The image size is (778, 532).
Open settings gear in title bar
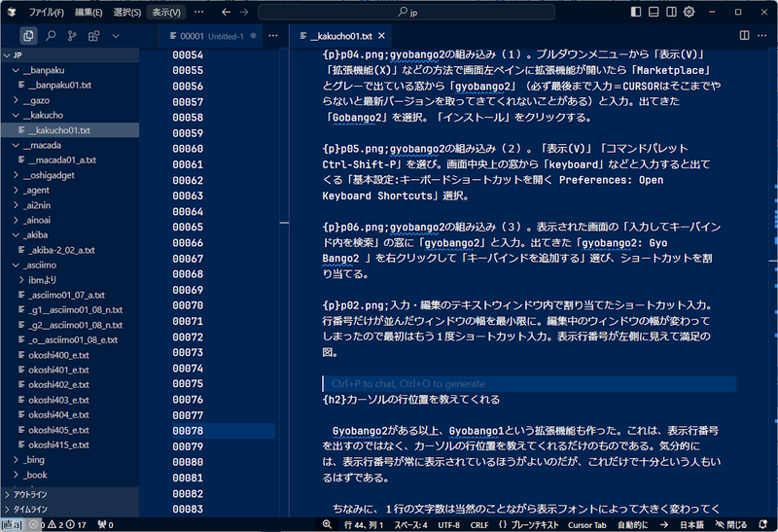[x=690, y=12]
